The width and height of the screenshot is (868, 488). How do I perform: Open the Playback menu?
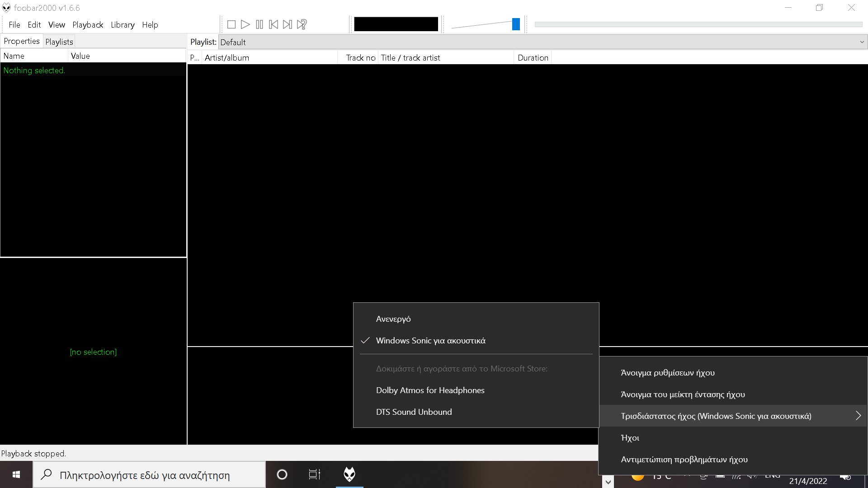tap(88, 25)
